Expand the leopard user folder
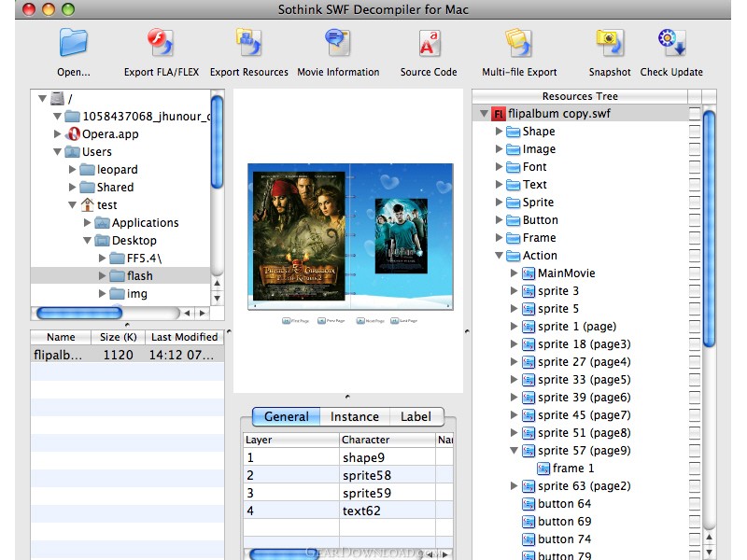This screenshot has width=747, height=560. [73, 169]
